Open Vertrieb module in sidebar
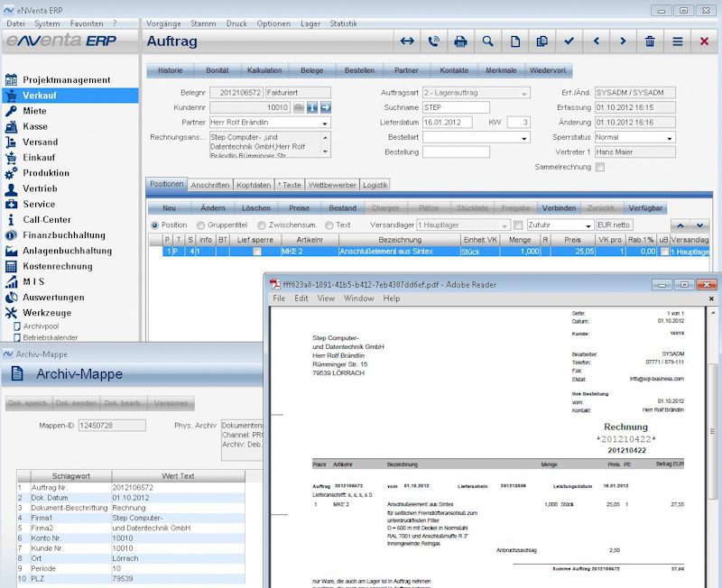The height and width of the screenshot is (588, 722). point(40,188)
